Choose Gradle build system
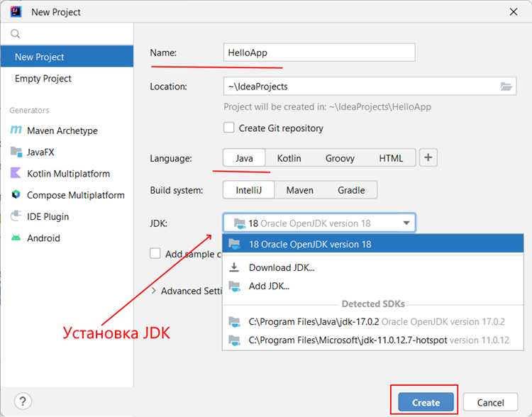Viewport: 532px width, 417px height. coord(351,190)
